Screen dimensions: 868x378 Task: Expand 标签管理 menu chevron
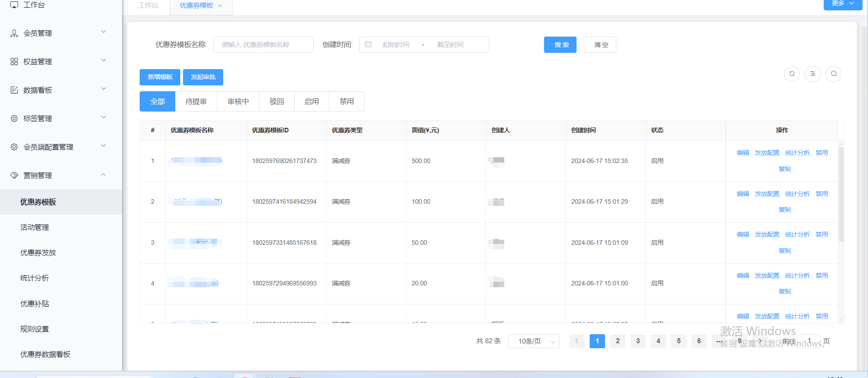[x=103, y=117]
